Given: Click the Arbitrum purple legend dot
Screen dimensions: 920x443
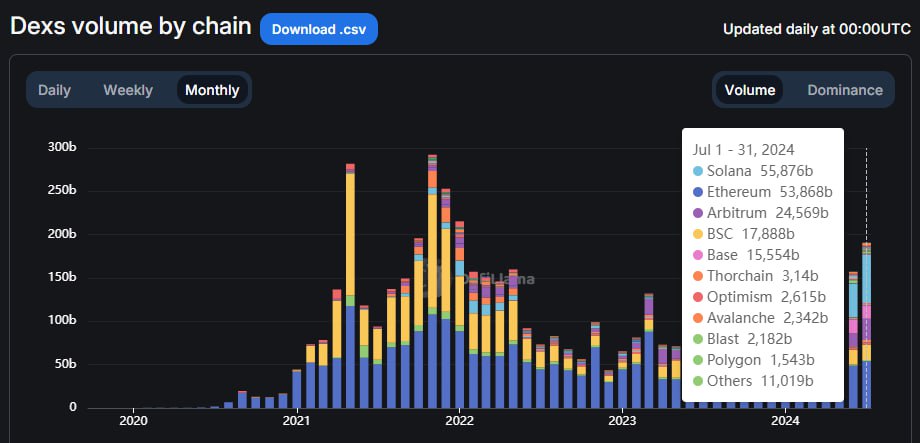Looking at the screenshot, I should tap(698, 213).
